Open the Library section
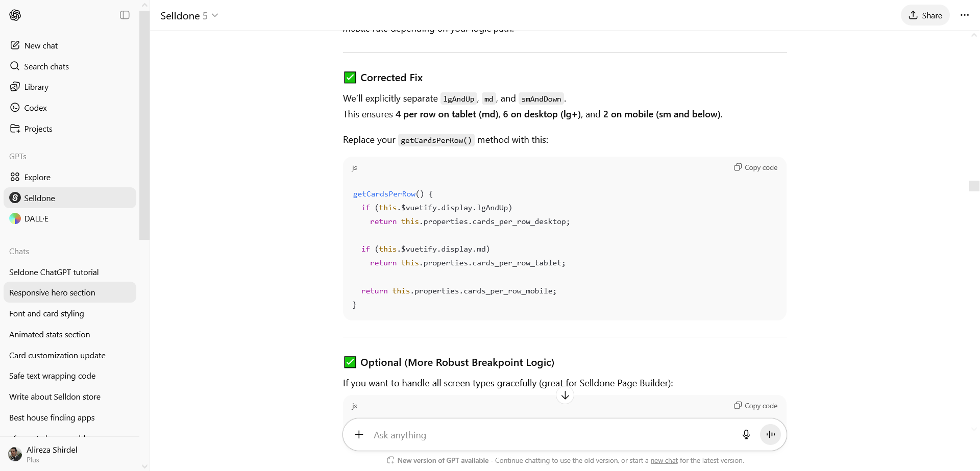Image resolution: width=980 pixels, height=471 pixels. click(x=70, y=87)
